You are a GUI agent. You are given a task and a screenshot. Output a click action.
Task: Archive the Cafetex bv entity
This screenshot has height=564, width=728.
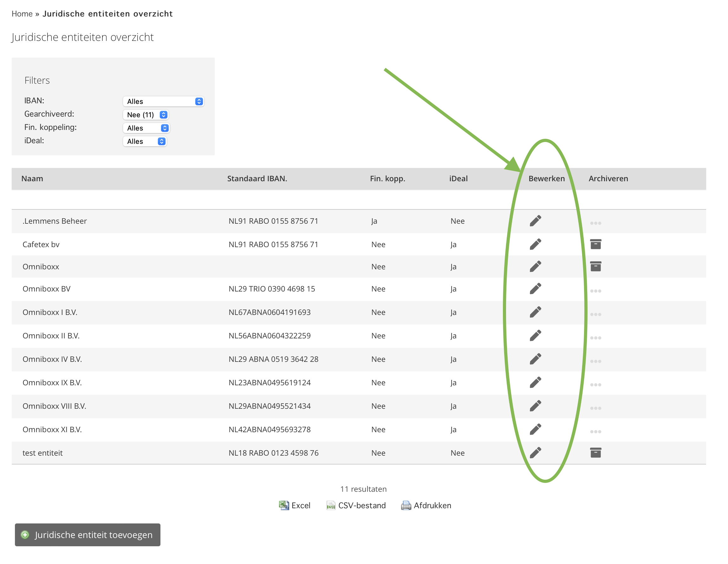point(595,244)
